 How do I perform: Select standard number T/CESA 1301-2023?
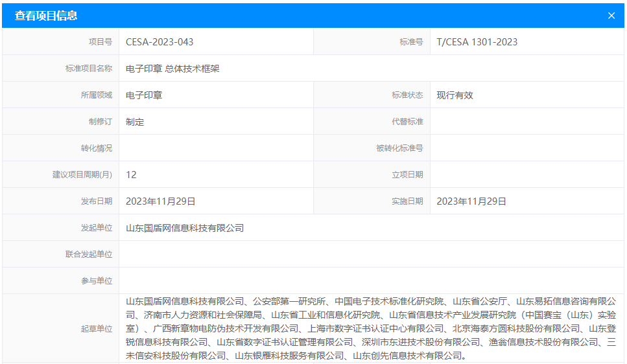tap(477, 42)
